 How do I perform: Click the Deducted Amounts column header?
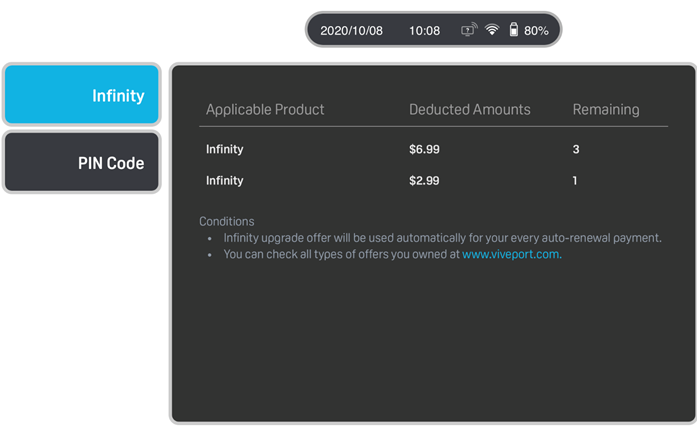point(469,109)
